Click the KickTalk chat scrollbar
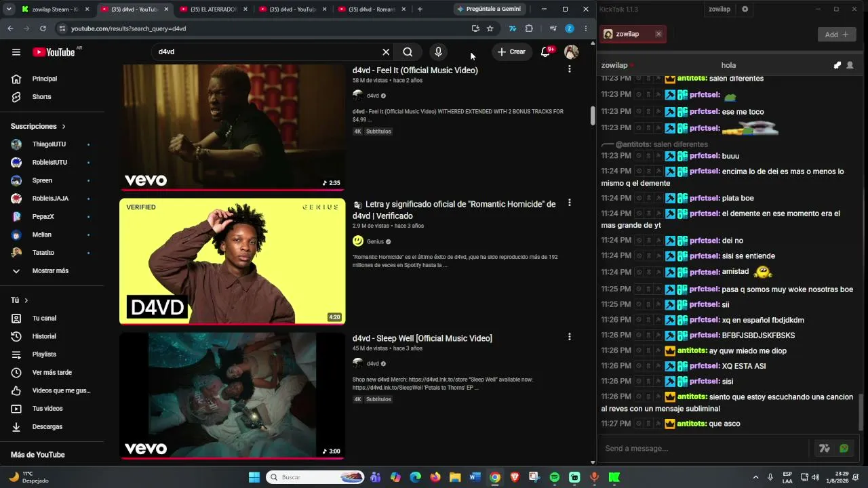This screenshot has width=868, height=488. (861, 411)
